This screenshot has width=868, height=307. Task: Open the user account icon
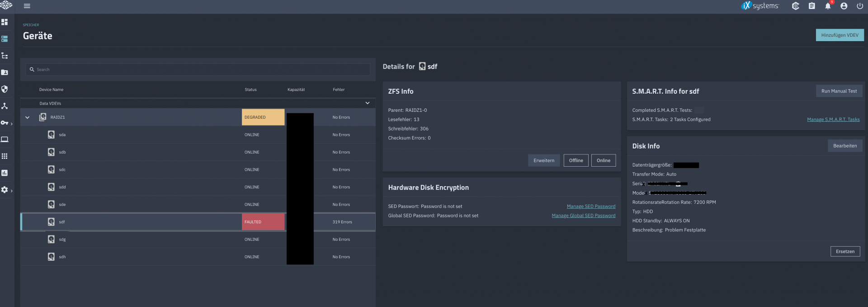pyautogui.click(x=844, y=6)
